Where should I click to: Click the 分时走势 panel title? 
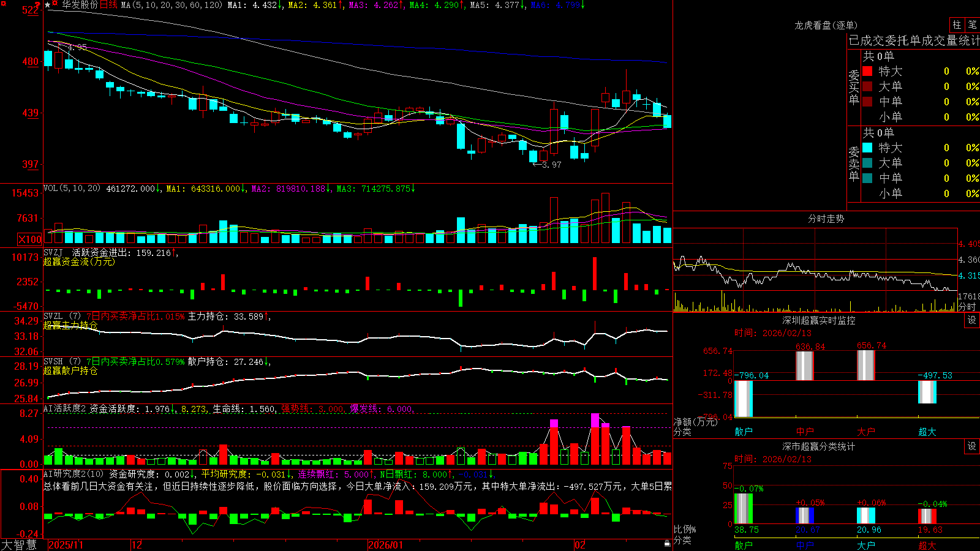tap(826, 219)
